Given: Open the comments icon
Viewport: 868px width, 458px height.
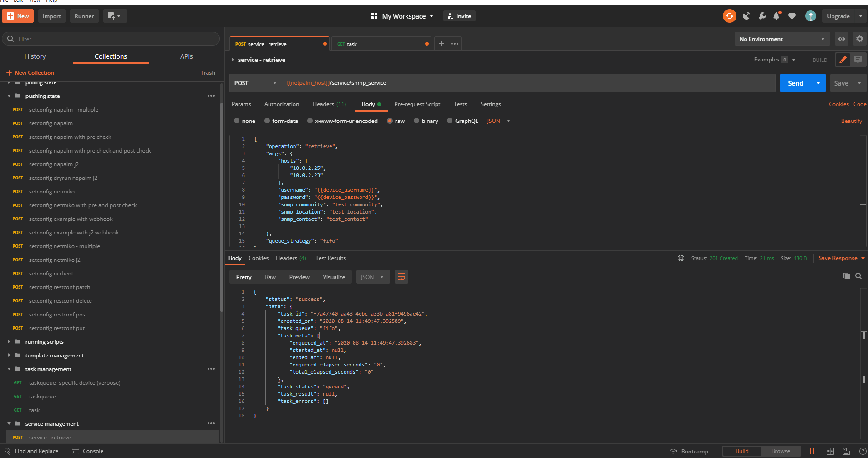Looking at the screenshot, I should coord(858,60).
